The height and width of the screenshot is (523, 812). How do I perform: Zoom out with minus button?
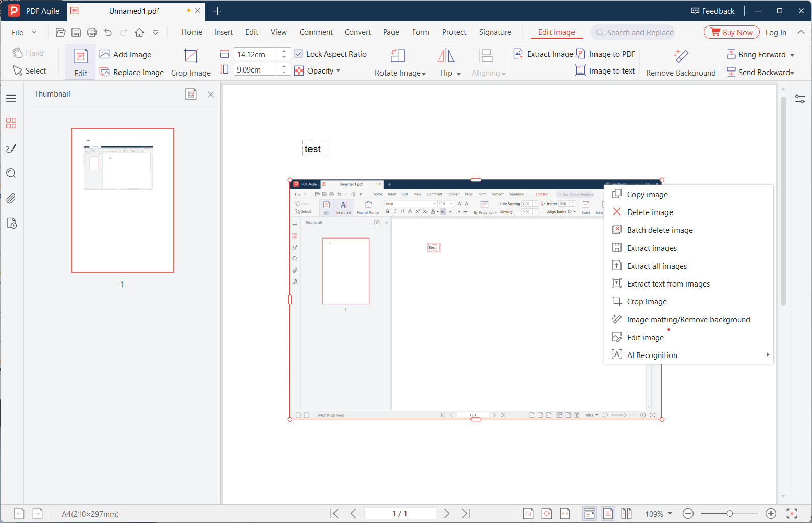(688, 513)
